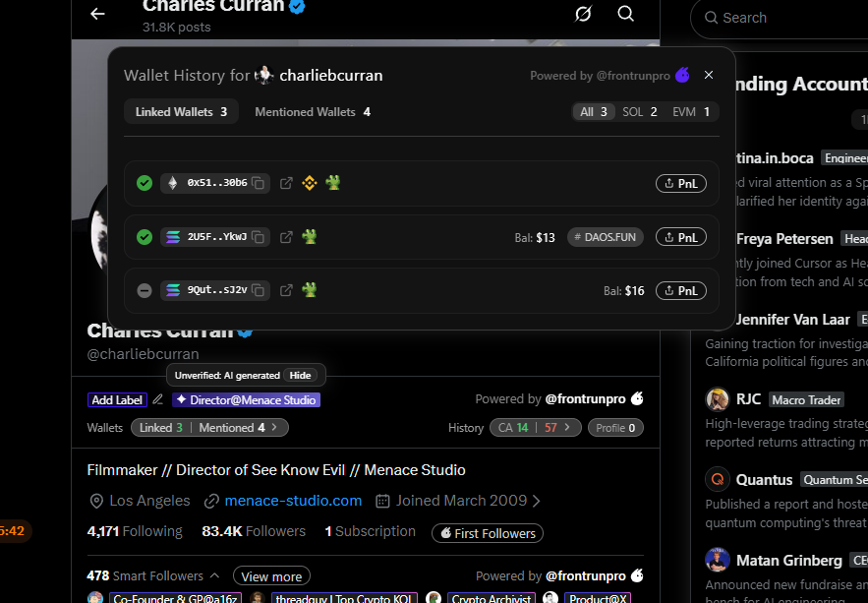The height and width of the screenshot is (603, 868).
Task: Open profile search magnifier icon
Action: click(x=625, y=14)
